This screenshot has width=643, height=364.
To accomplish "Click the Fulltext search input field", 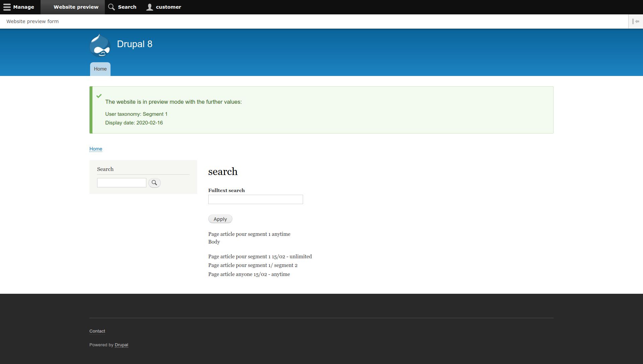I will 255,199.
